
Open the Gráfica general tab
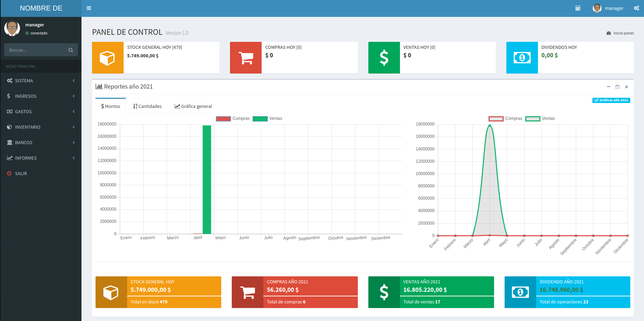pos(193,106)
